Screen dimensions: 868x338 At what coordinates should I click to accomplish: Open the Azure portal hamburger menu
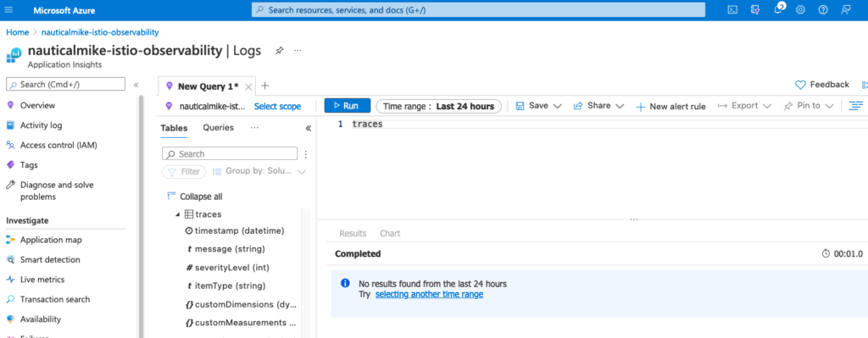[x=8, y=10]
